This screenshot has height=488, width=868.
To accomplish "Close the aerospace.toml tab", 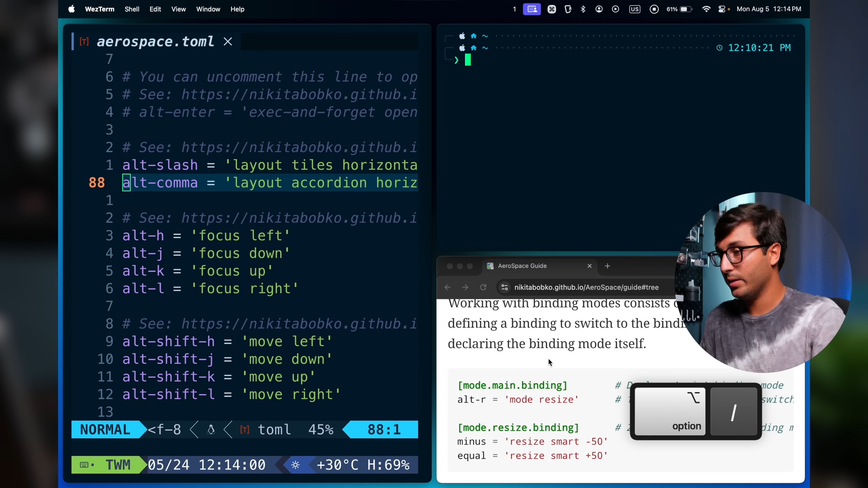I will 228,42.
